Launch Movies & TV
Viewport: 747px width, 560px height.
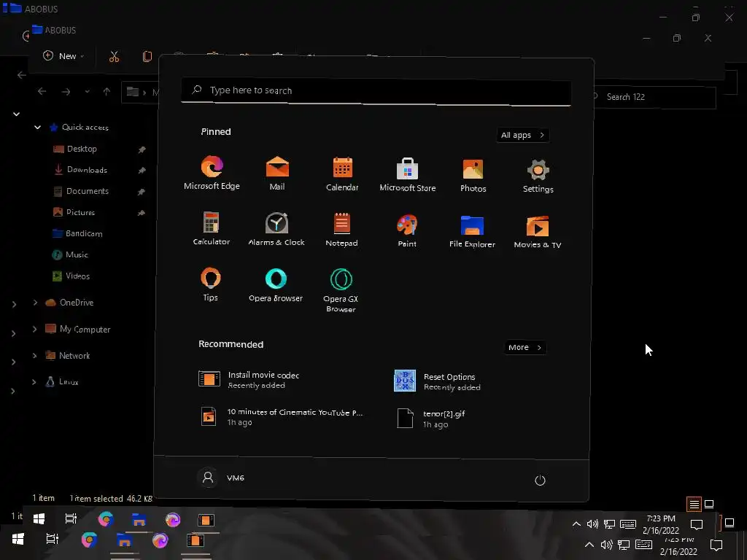coord(538,231)
